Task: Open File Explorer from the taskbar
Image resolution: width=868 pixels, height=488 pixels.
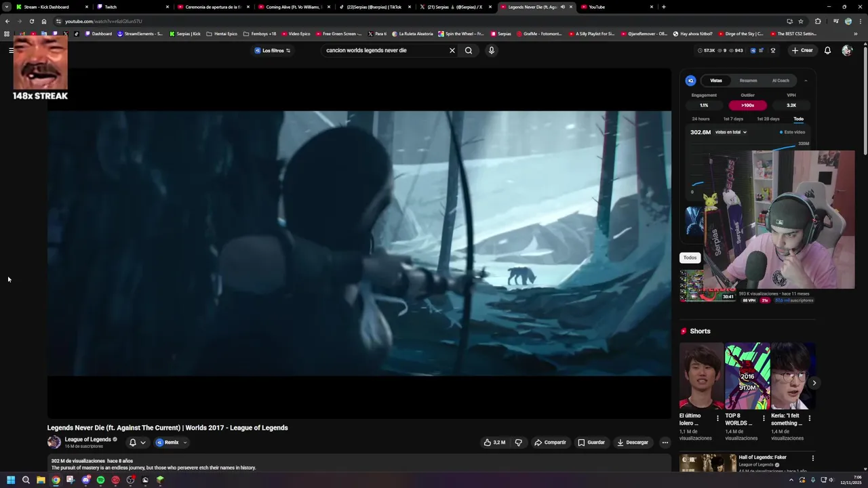Action: (x=41, y=480)
